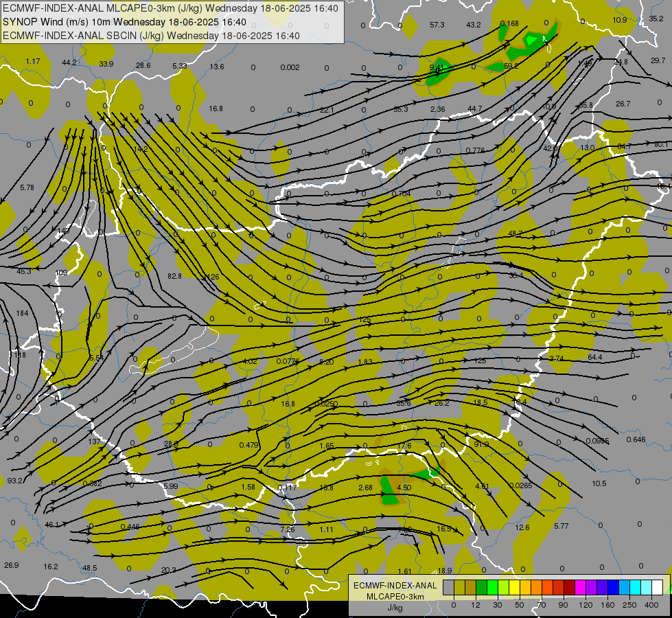Click the map value 64.4
Image resolution: width=672 pixels, height=618 pixels.
(x=595, y=357)
